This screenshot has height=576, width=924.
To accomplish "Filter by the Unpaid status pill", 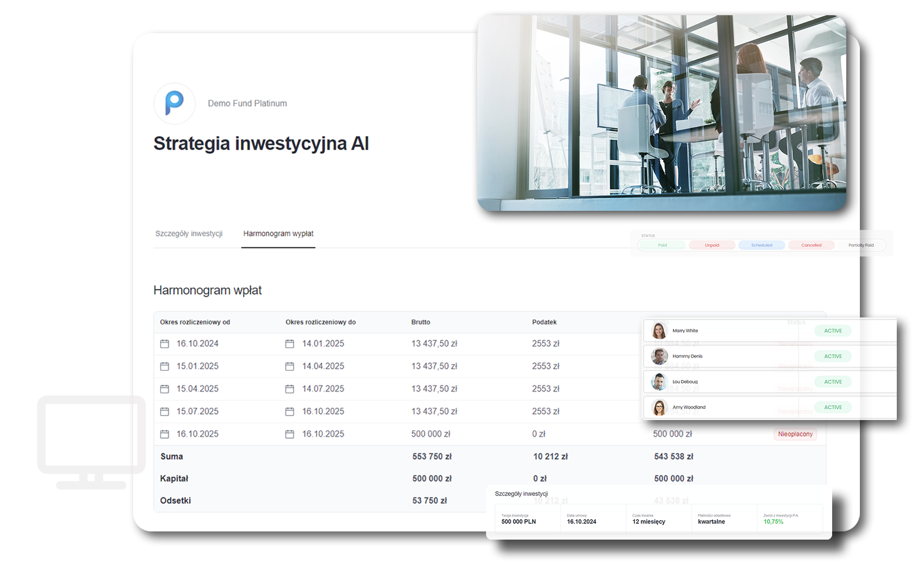I will click(712, 245).
